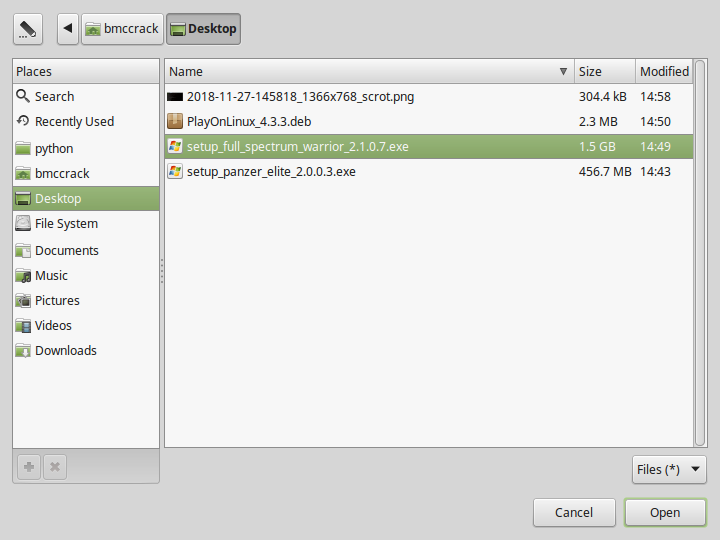Go to bmccrack path breadcrumb

[x=122, y=29]
